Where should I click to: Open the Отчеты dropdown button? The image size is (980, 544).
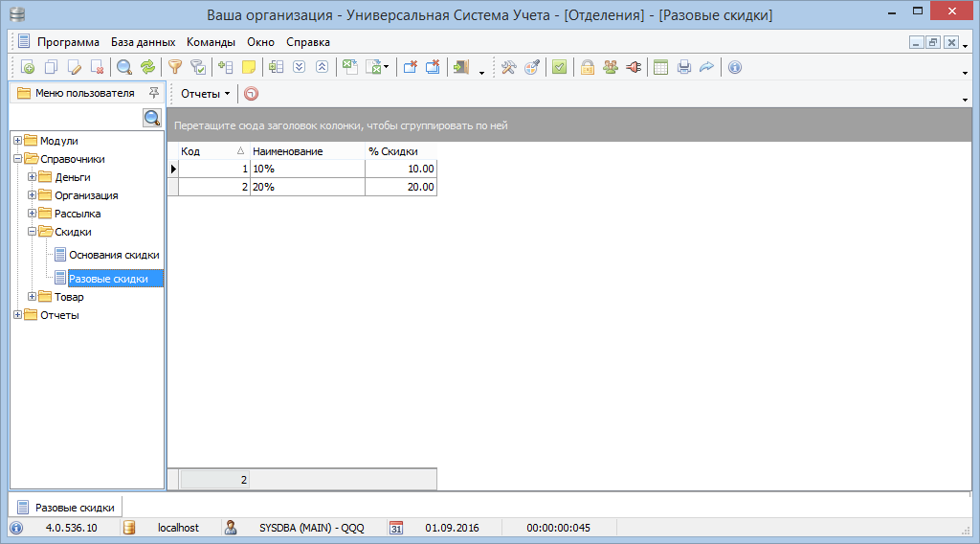pyautogui.click(x=205, y=94)
